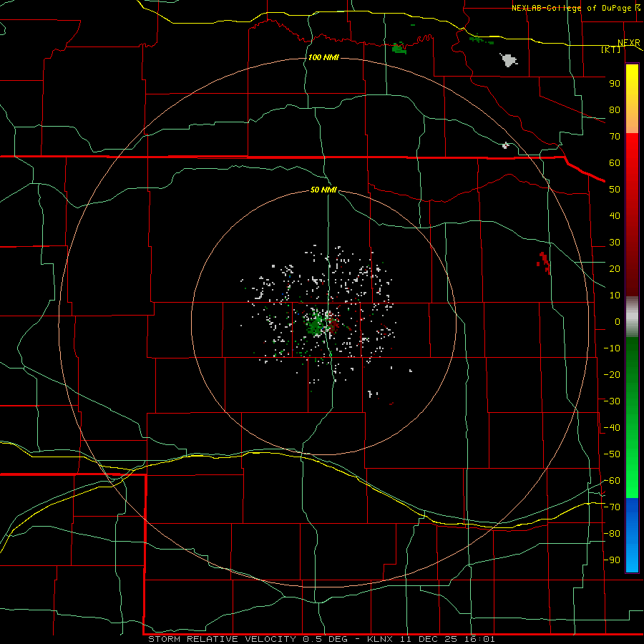Click the "KLNX" station ID in the caption
This screenshot has width=644, height=644.
coord(380,639)
